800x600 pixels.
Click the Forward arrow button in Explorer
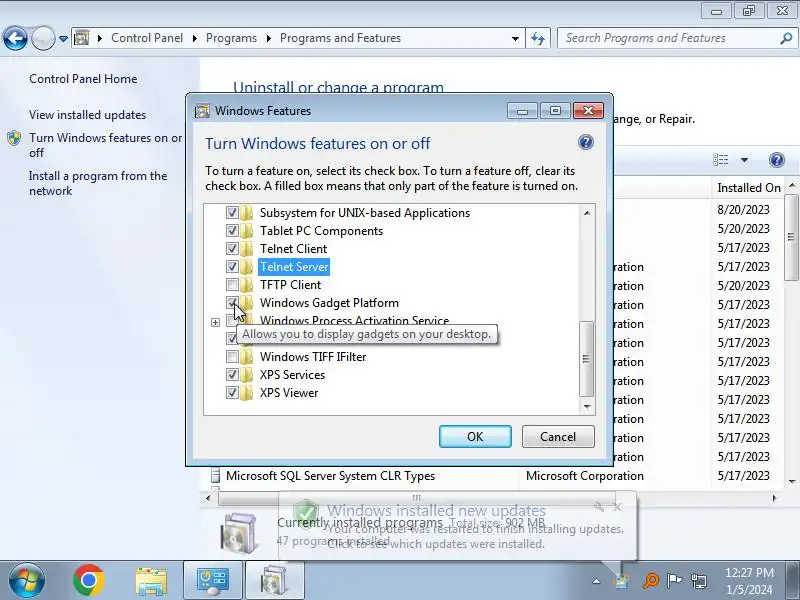[x=43, y=38]
